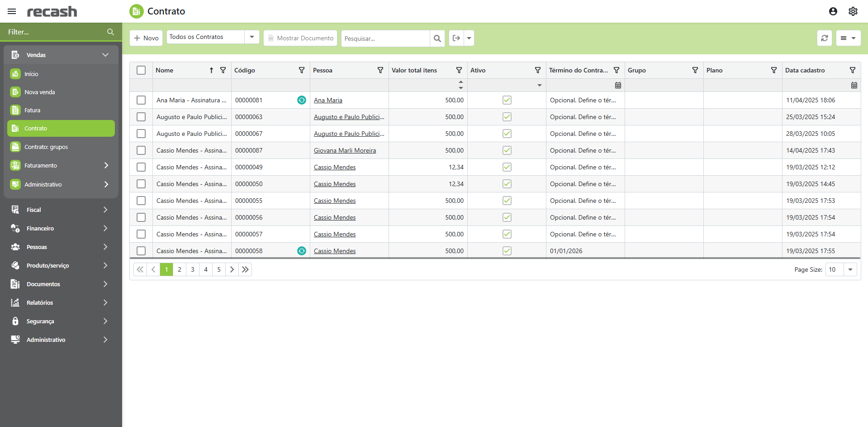Viewport: 868px width, 427px height.
Task: Go to page 3 of results
Action: [193, 269]
